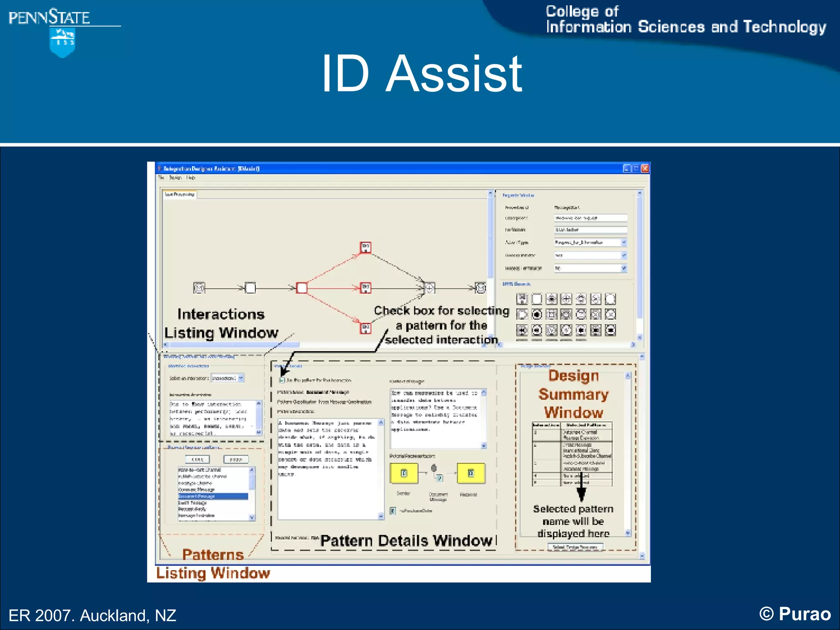Click the Document Message icon between Sender and Receiver
Screen dimensions: 840x630
coord(437,474)
